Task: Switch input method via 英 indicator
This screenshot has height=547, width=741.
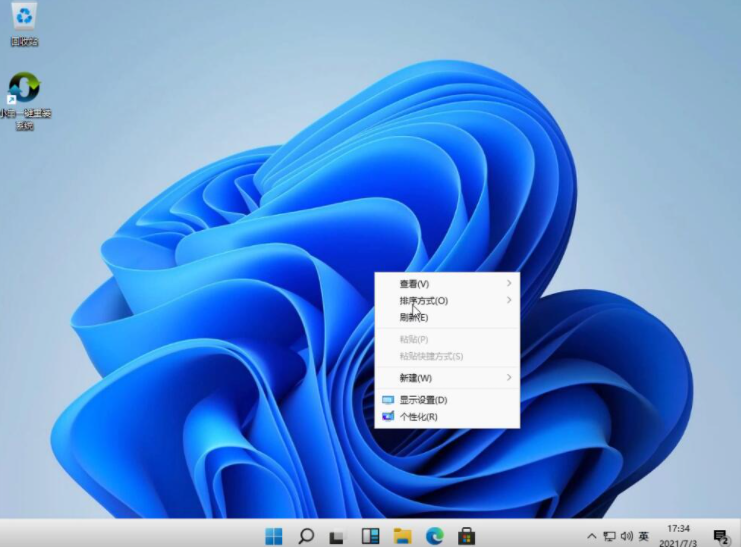Action: (x=644, y=537)
